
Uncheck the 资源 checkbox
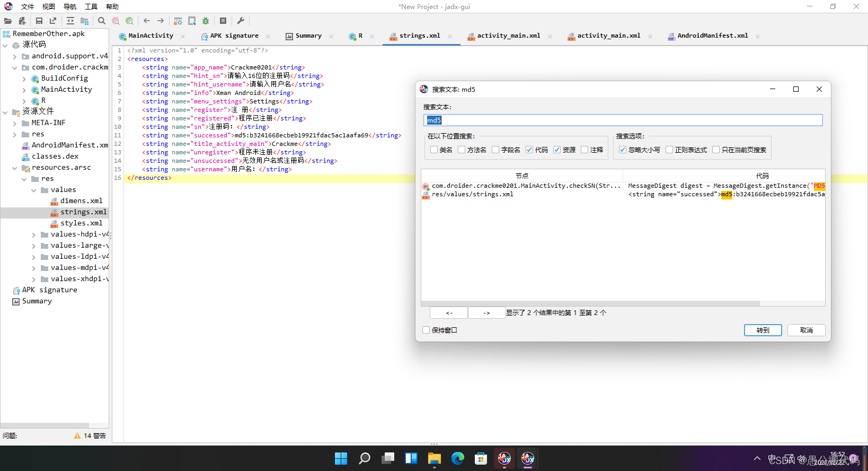point(557,150)
